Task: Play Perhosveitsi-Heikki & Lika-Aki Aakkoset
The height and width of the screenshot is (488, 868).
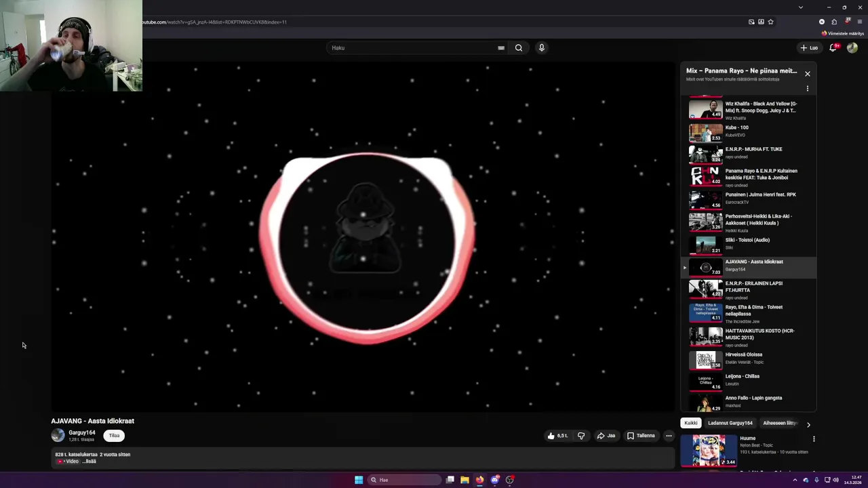Action: click(749, 222)
